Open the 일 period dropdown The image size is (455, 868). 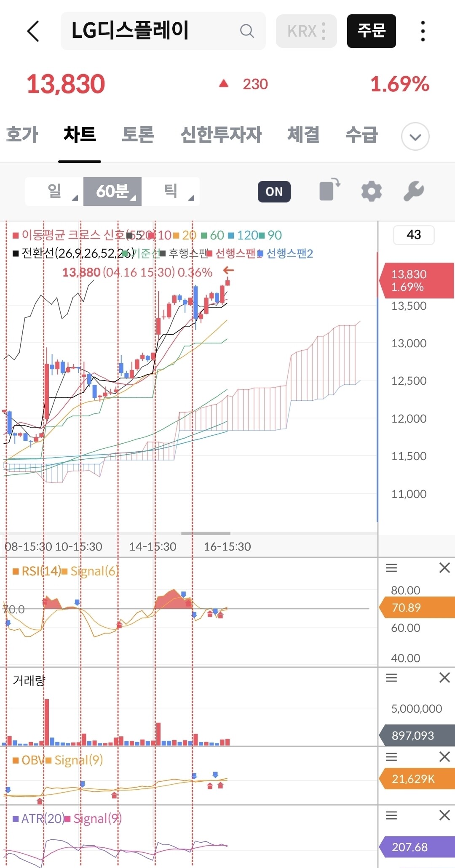coord(54,192)
